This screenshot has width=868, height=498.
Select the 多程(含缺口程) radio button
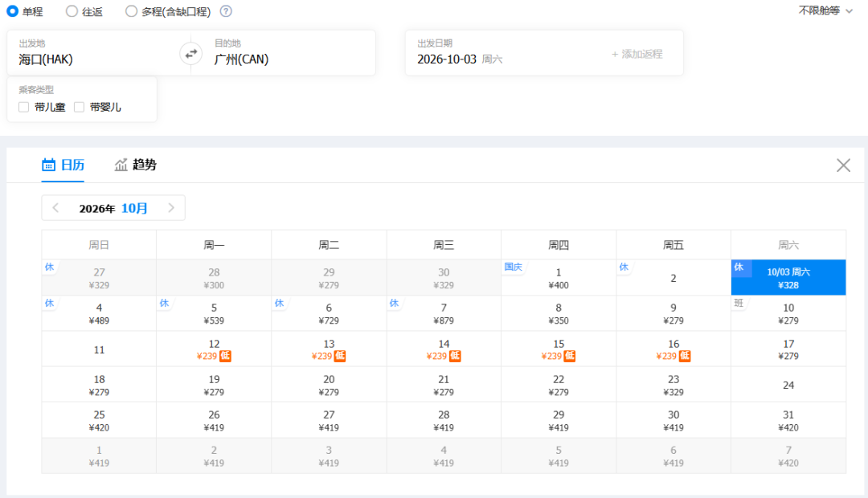point(131,11)
